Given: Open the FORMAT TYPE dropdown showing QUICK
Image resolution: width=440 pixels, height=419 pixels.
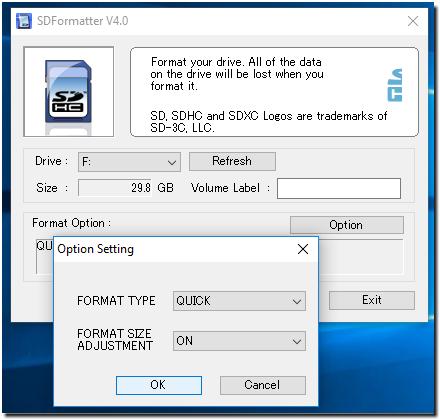Looking at the screenshot, I should (239, 301).
